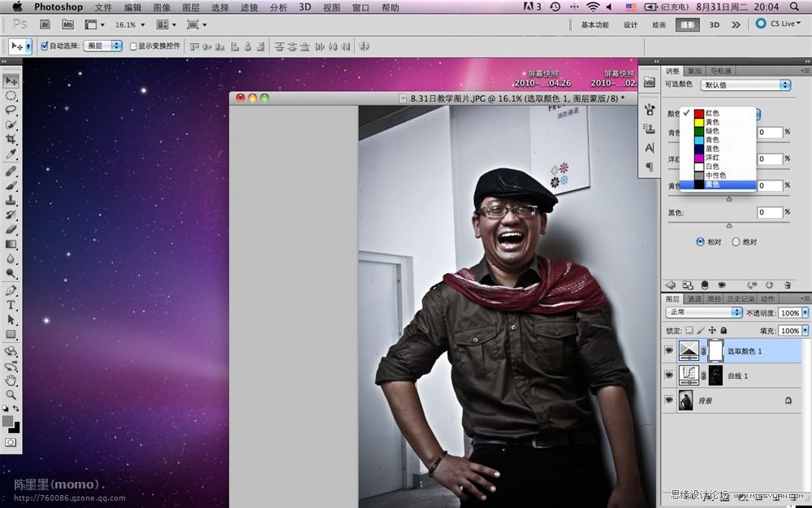Open the Character panel icon

pyautogui.click(x=650, y=148)
